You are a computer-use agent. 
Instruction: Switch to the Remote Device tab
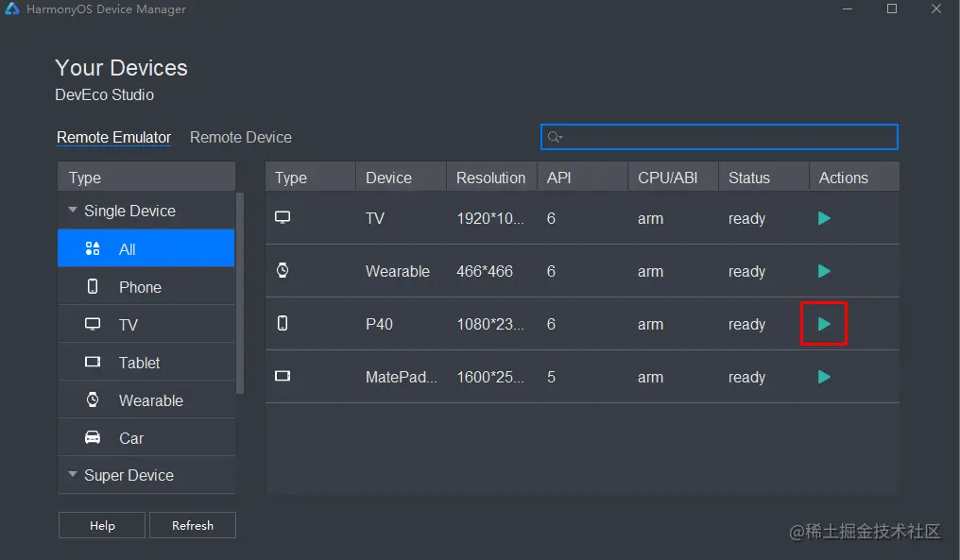tap(240, 137)
